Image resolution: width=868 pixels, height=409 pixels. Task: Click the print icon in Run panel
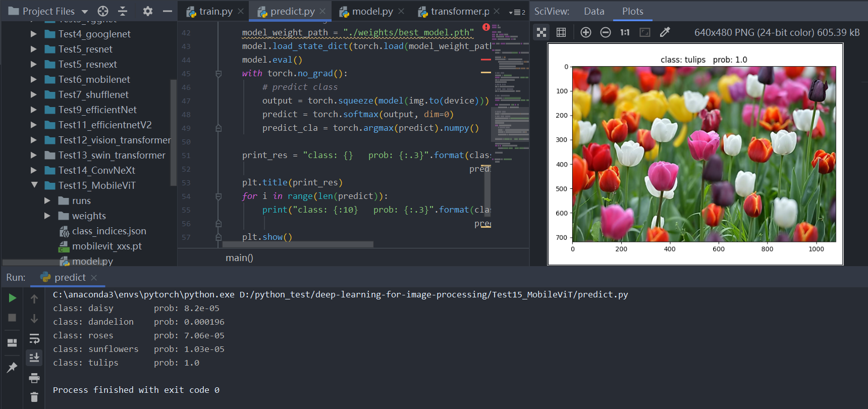(x=34, y=378)
